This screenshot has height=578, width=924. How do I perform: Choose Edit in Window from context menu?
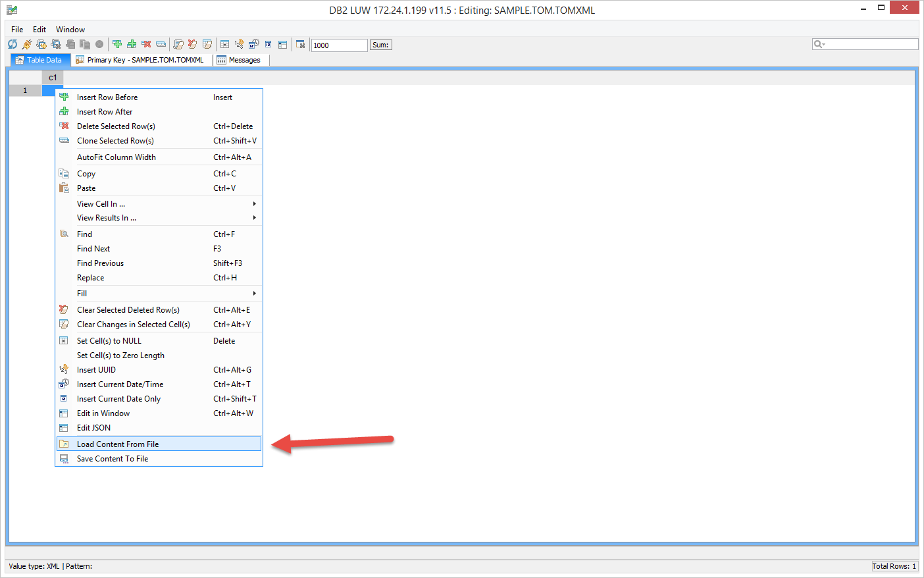click(159, 413)
